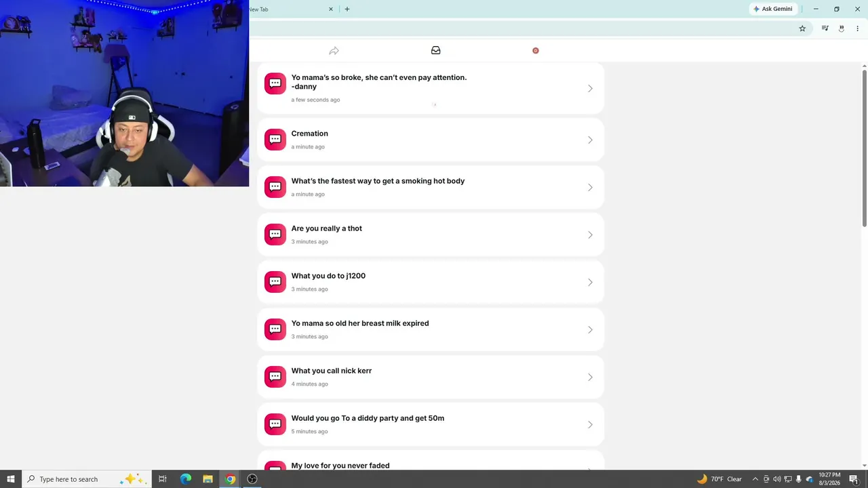Expand 'What you call nick kerr' chevron
This screenshot has height=488, width=868.
pyautogui.click(x=590, y=377)
